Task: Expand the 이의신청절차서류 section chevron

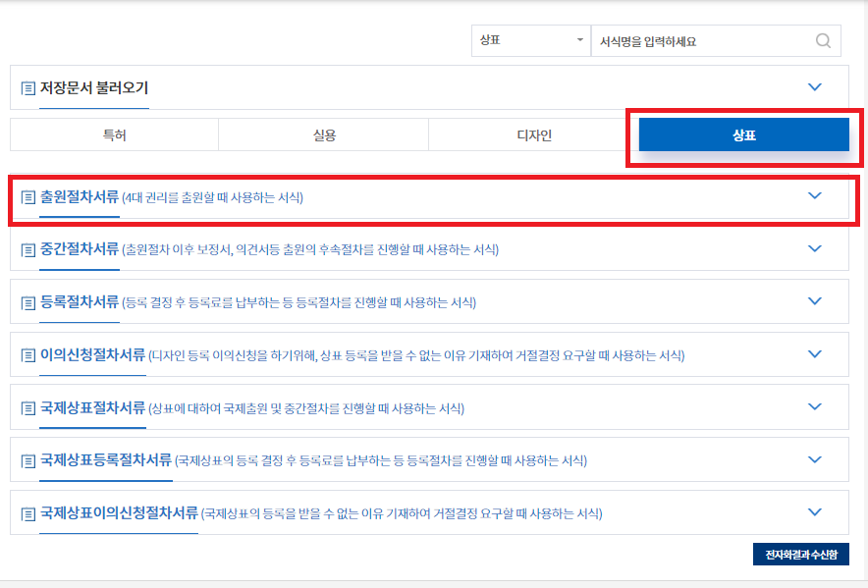Action: 814,353
